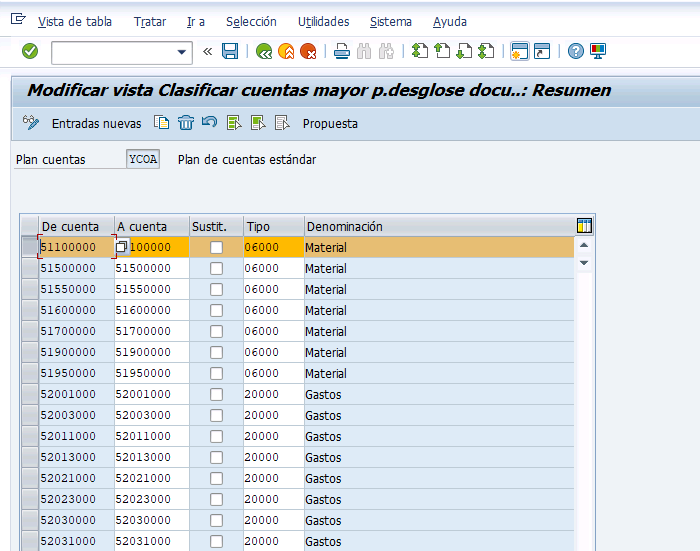Toggle Sustit. checkbox for account 51900000

pos(217,352)
